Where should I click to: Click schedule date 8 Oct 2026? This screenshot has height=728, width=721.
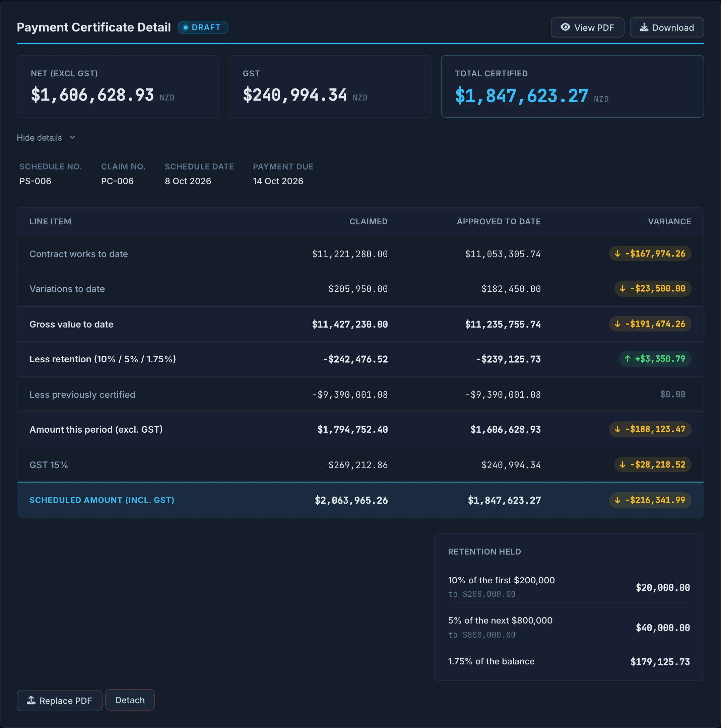188,181
